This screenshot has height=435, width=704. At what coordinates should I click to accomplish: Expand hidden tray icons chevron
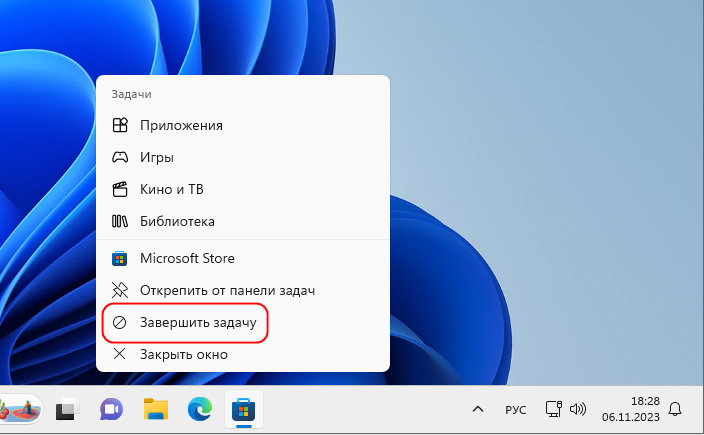[478, 409]
